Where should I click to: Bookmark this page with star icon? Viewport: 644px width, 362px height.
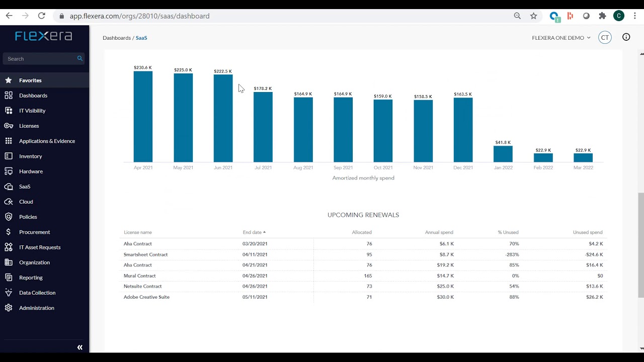click(534, 16)
